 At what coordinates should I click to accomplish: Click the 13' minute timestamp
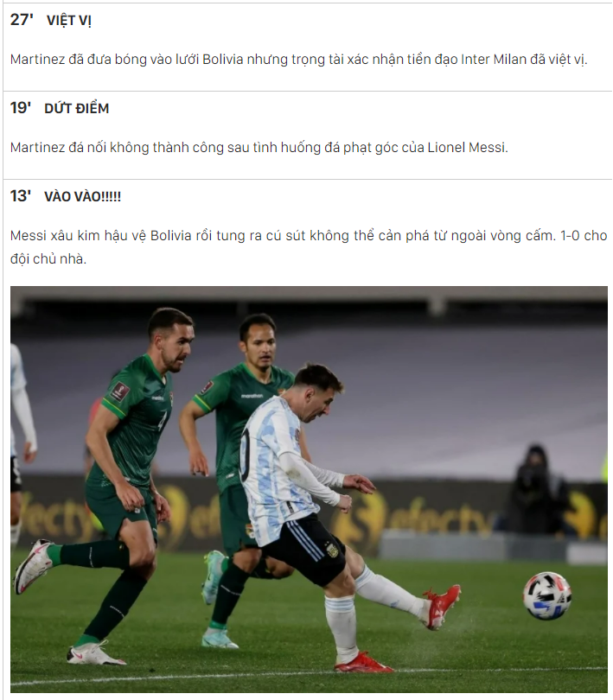21,196
